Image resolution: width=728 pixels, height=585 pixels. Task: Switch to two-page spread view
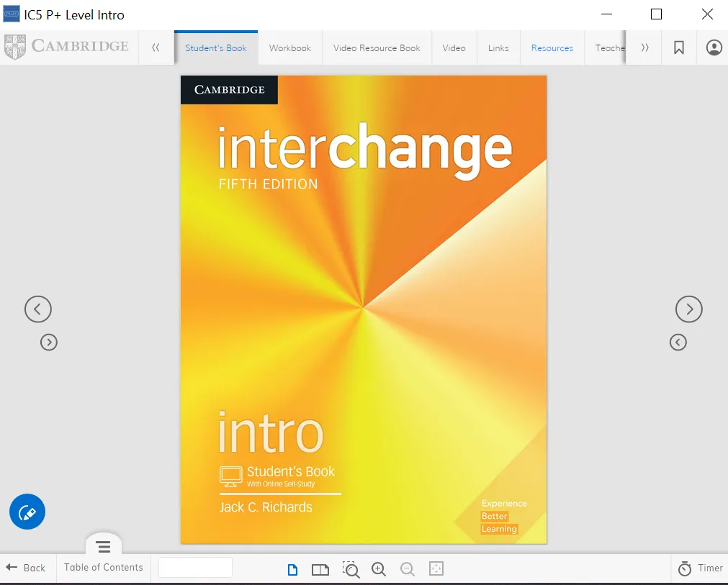[x=320, y=569]
